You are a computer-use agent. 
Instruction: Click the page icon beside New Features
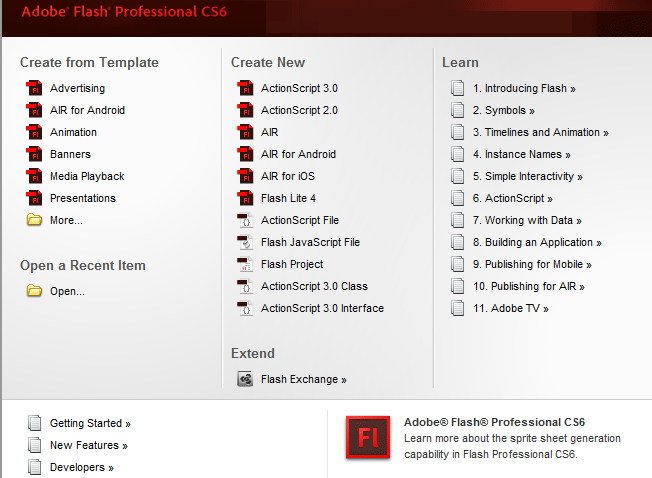[x=35, y=445]
